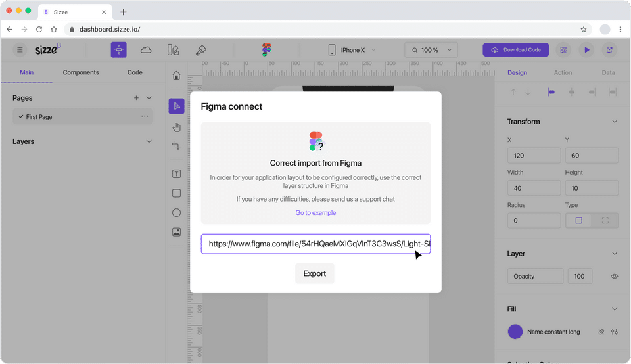Toggle layer visibility eye icon
This screenshot has width=631, height=364.
614,277
